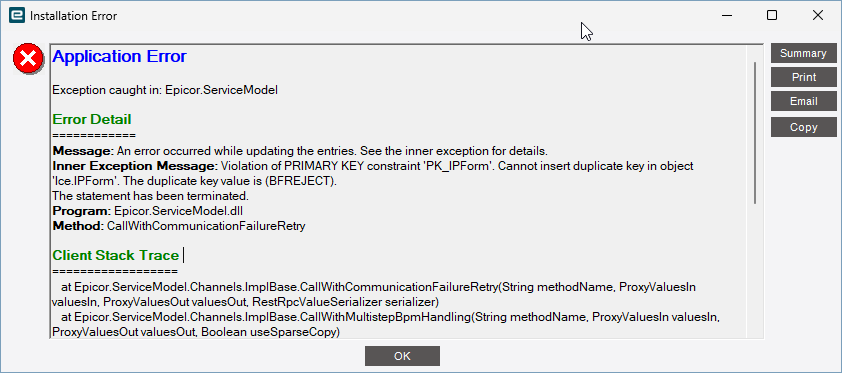Print the error details

(803, 77)
